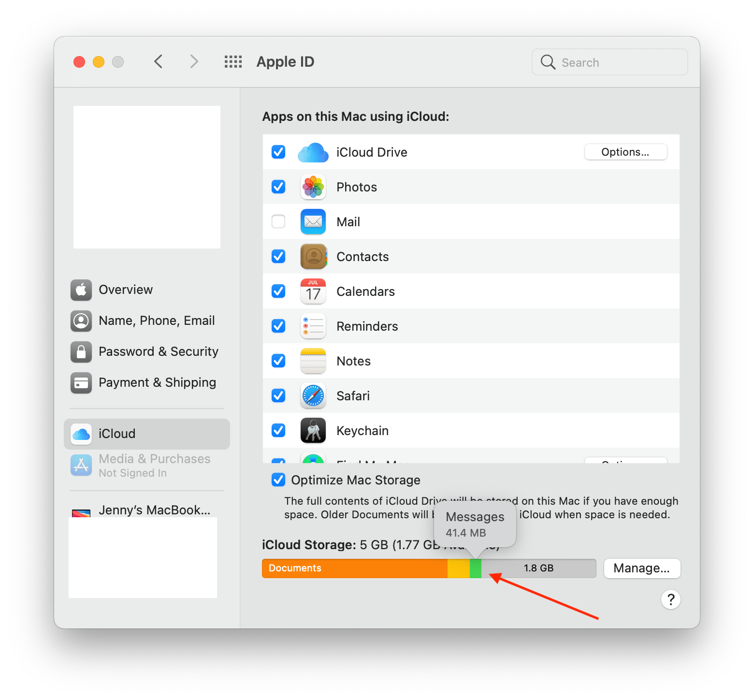
Task: Click the lock icon for Password & Security
Action: click(81, 352)
